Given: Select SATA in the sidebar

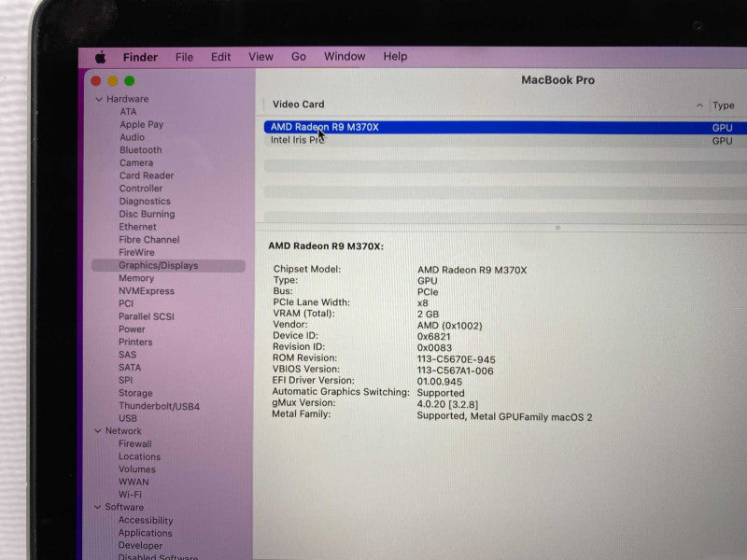Looking at the screenshot, I should pos(130,368).
